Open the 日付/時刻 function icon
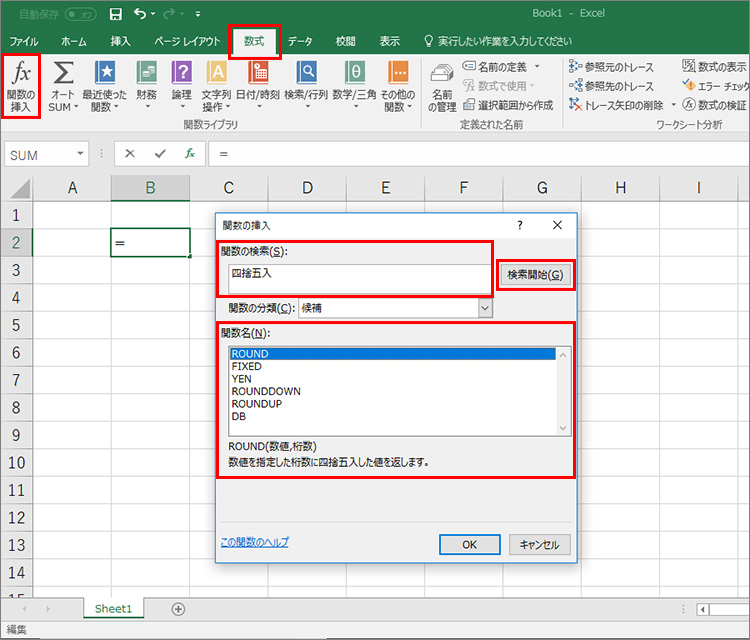The width and height of the screenshot is (750, 640). click(x=258, y=86)
